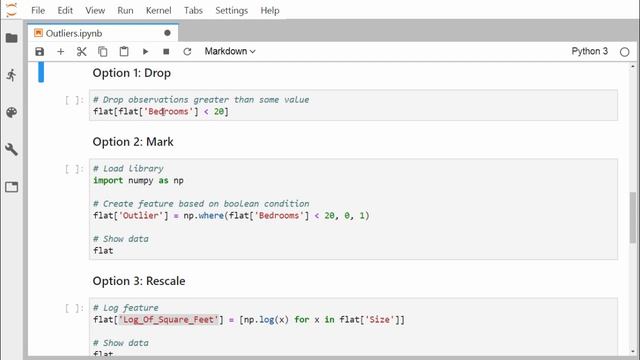Click the execution prompt of the Drop cell

(74, 100)
